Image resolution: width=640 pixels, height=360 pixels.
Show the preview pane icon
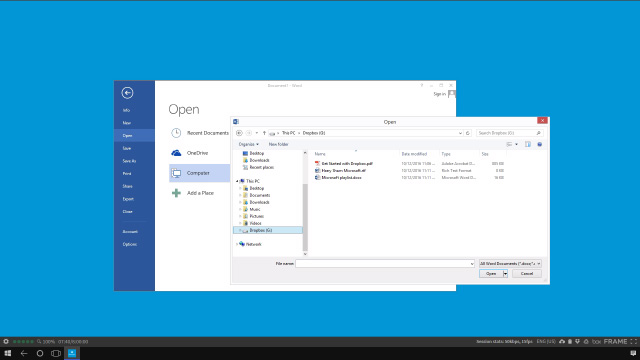(528, 144)
